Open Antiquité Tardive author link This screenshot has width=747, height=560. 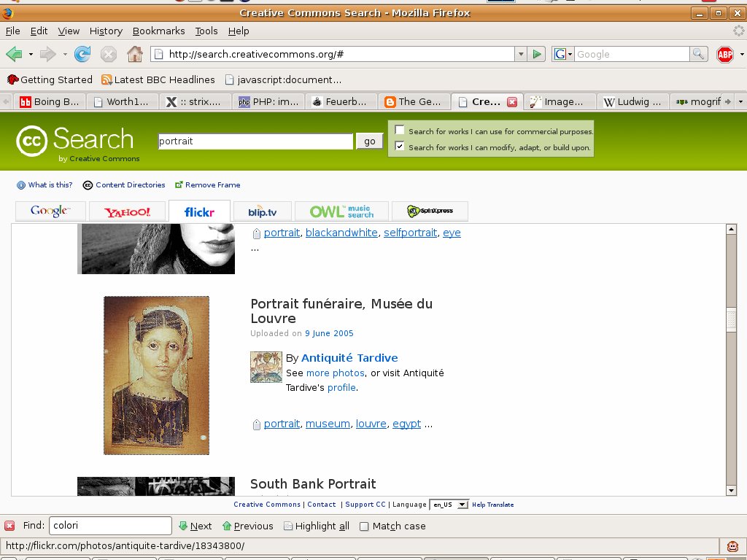click(x=349, y=358)
